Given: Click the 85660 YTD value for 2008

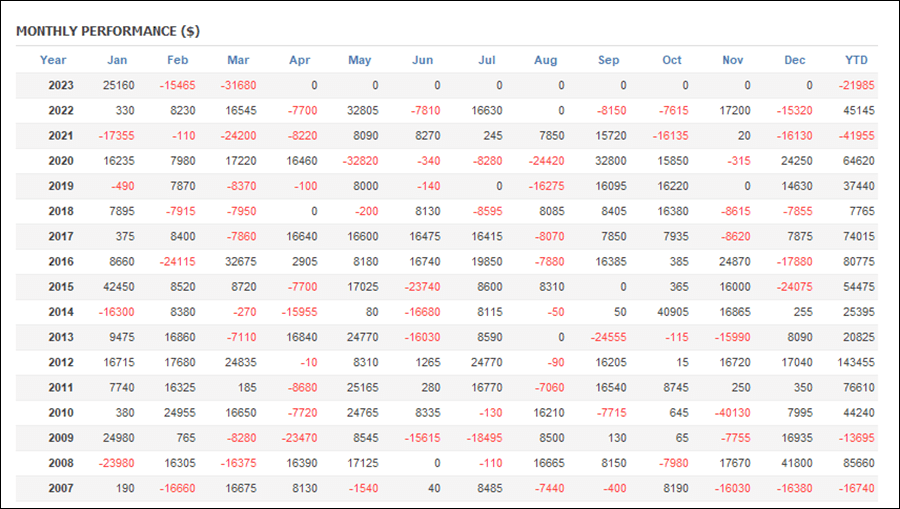Looking at the screenshot, I should [x=859, y=463].
